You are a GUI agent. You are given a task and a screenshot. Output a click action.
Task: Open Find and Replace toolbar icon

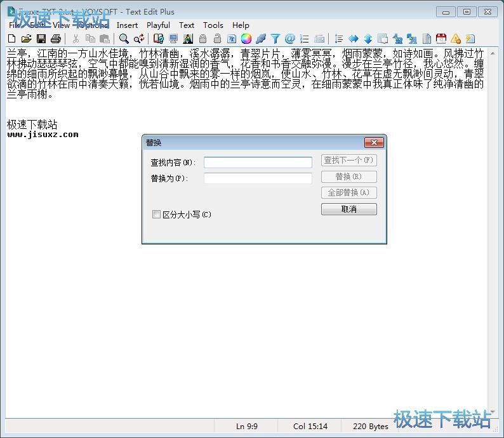[139, 39]
